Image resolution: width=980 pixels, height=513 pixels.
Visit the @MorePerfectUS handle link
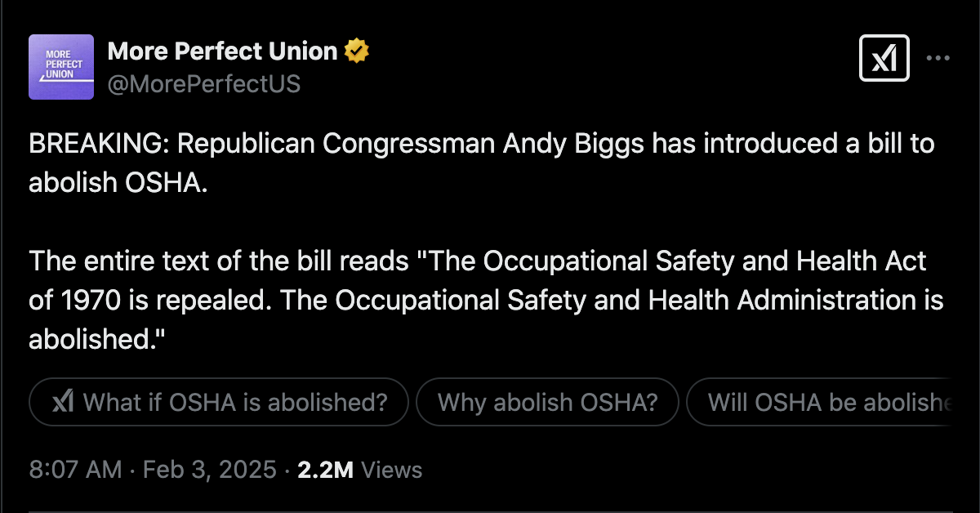point(204,83)
